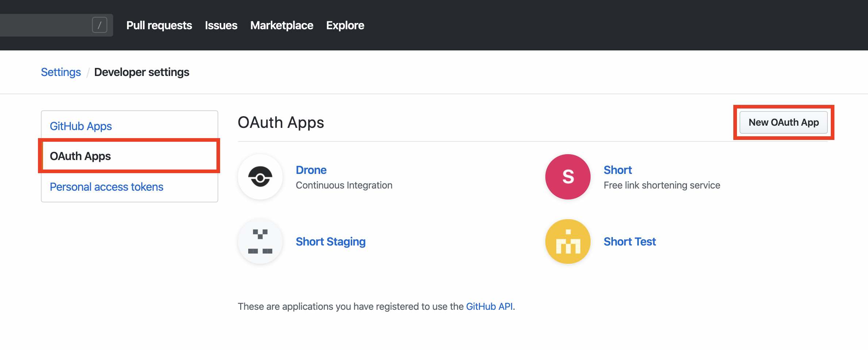Select OAuth Apps sidebar item
The image size is (868, 350).
pyautogui.click(x=130, y=156)
